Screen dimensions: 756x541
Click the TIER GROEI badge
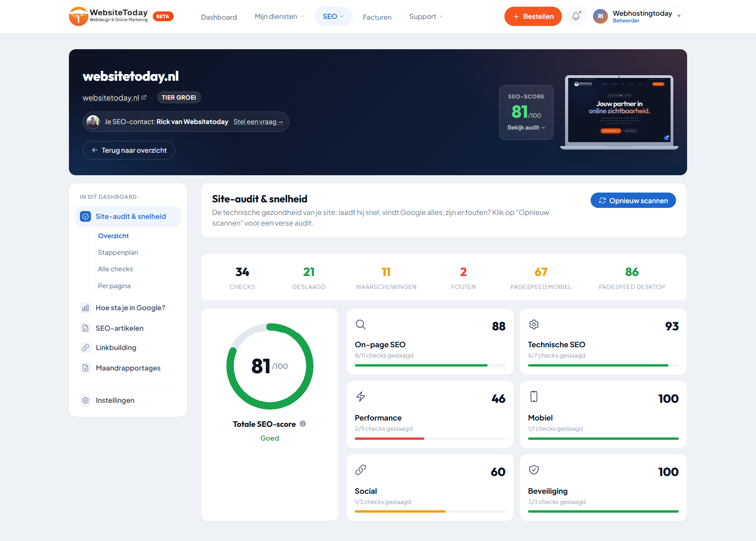pos(179,97)
